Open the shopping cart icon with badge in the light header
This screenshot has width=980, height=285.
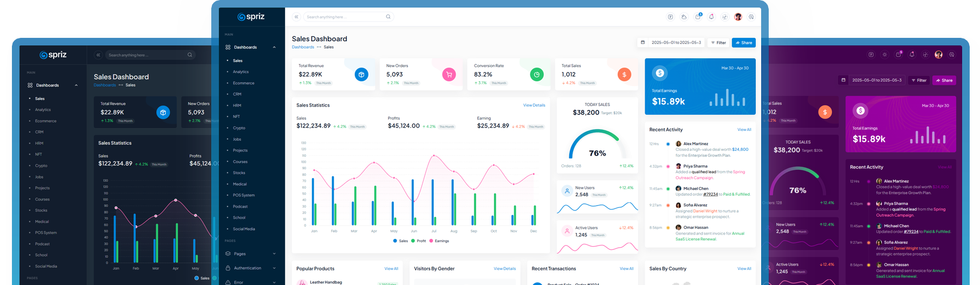coord(698,17)
